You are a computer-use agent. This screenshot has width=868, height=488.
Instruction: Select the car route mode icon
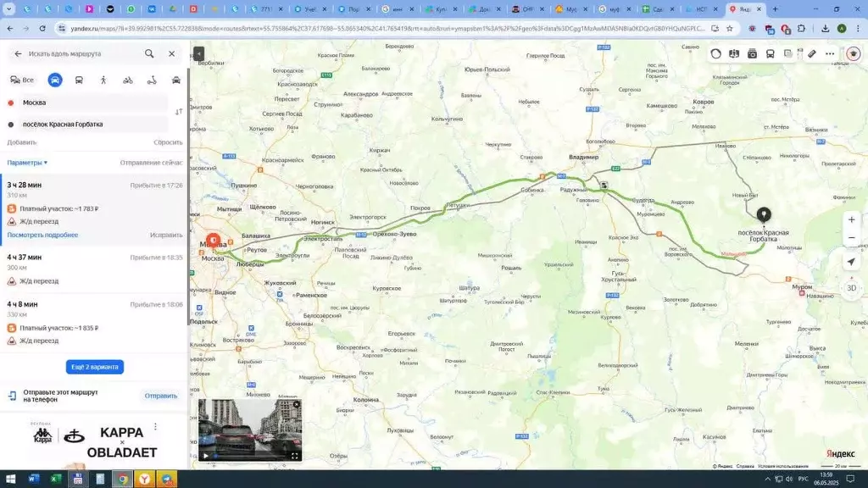(55, 80)
